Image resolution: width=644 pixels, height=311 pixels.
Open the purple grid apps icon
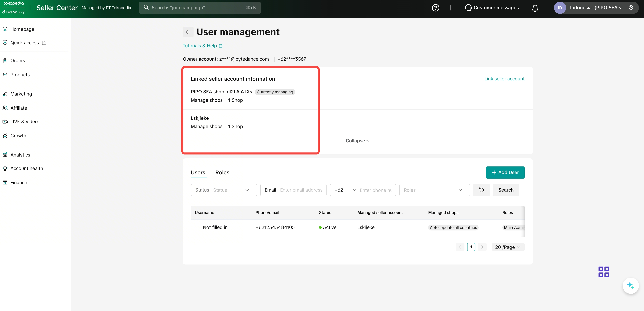tap(604, 272)
